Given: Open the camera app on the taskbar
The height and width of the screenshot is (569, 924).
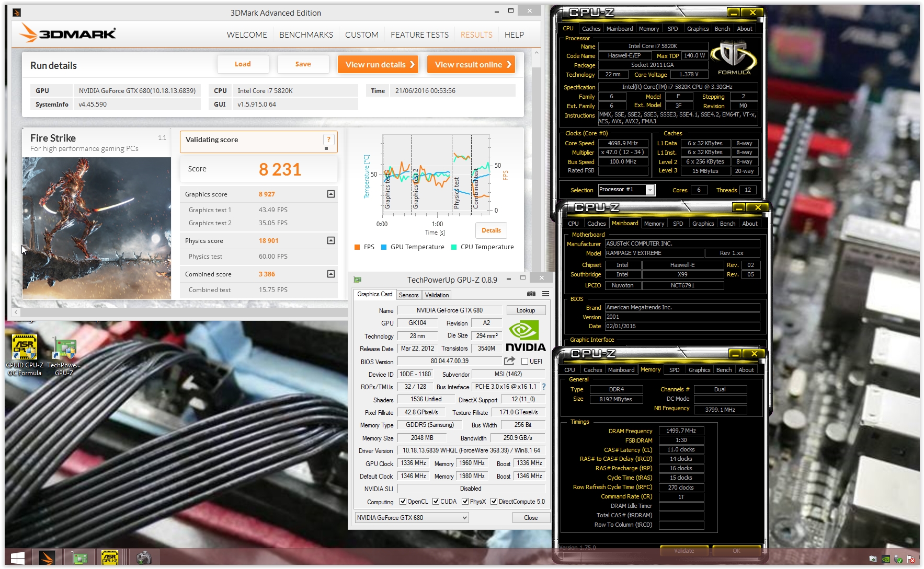Looking at the screenshot, I should pyautogui.click(x=143, y=558).
